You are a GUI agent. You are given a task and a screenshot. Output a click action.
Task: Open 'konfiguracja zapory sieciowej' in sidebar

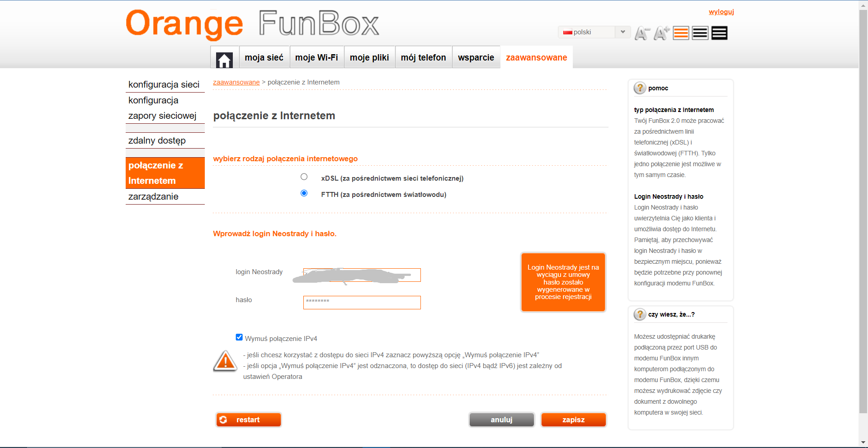click(x=165, y=108)
